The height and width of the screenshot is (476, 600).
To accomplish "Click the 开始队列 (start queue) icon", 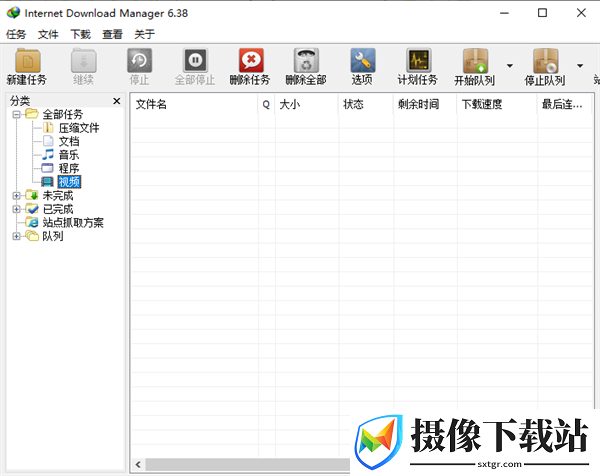I will pos(475,60).
